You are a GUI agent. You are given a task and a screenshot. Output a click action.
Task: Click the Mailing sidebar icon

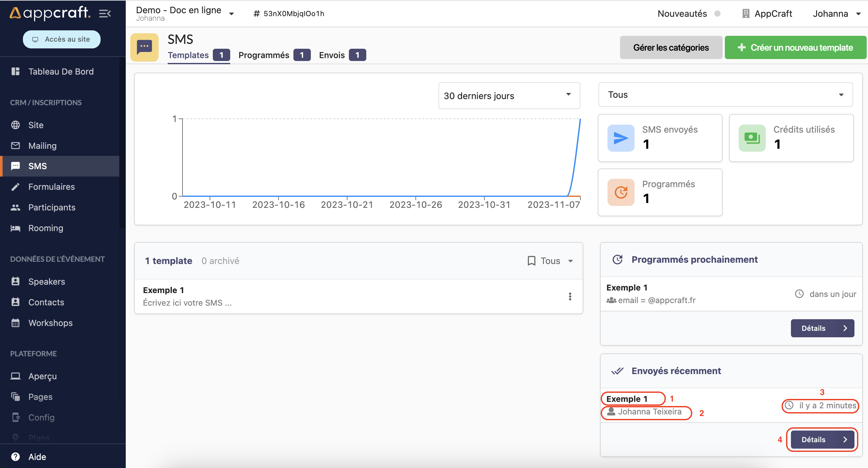pos(15,146)
